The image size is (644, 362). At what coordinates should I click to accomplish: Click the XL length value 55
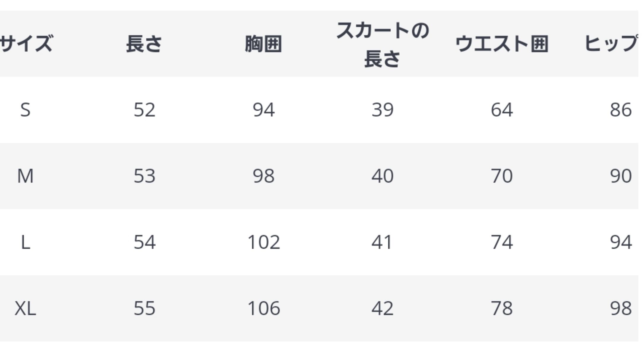(144, 308)
